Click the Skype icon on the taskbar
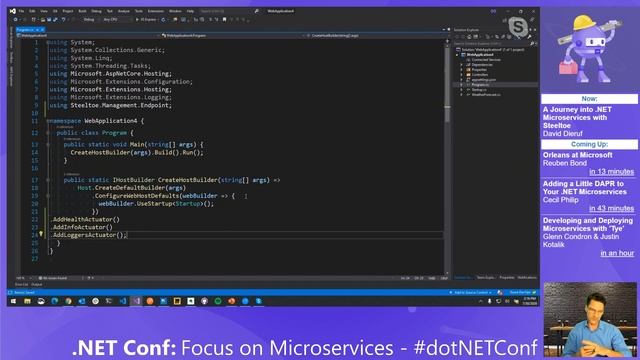 (259, 301)
